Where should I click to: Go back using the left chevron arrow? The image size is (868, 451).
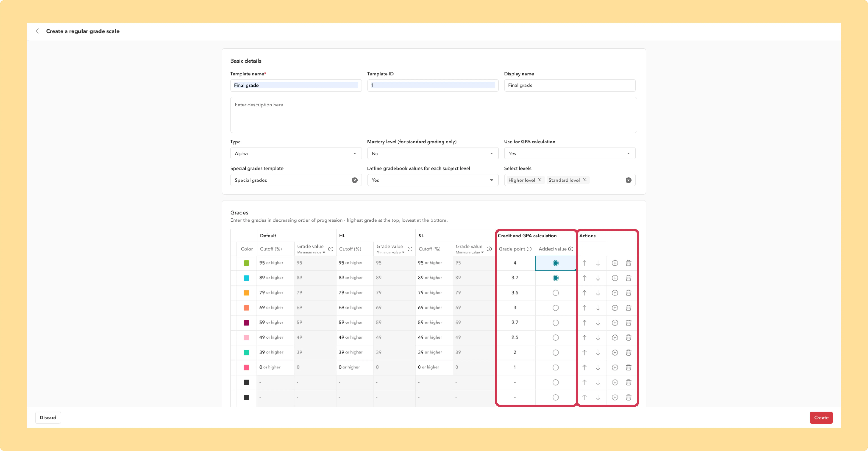[37, 31]
